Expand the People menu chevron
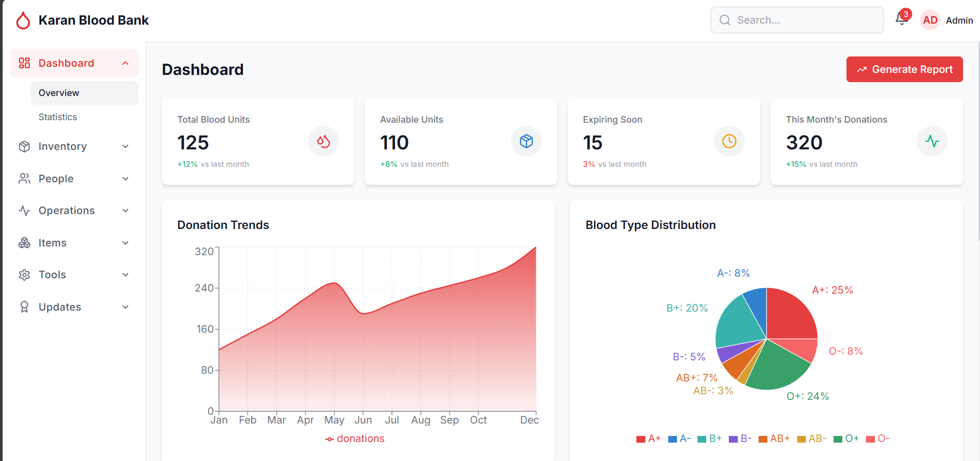The width and height of the screenshot is (980, 461). point(125,179)
